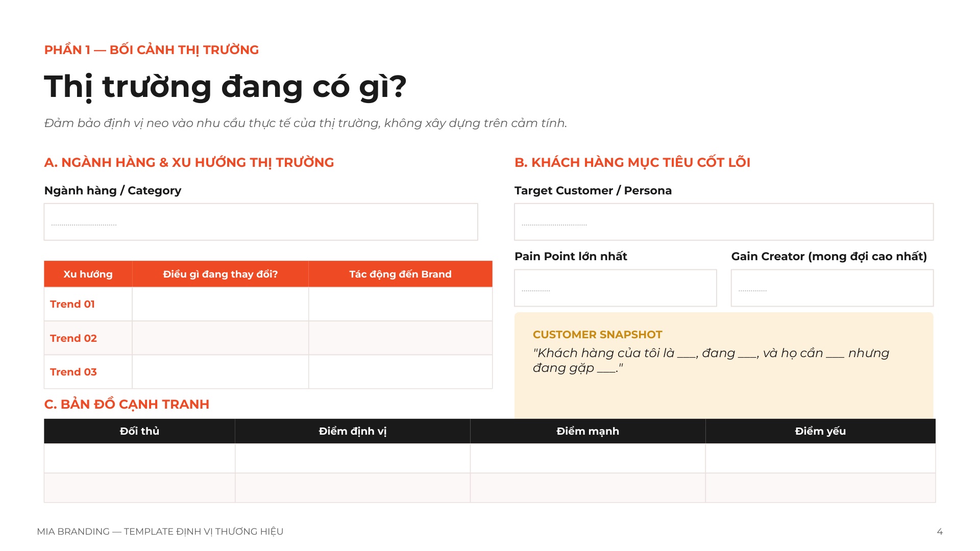Click heading 'B. KHÁCH HÀNG MỤC TIÊU CỐT LÕI'
Image resolution: width=980 pixels, height=551 pixels.
632,163
